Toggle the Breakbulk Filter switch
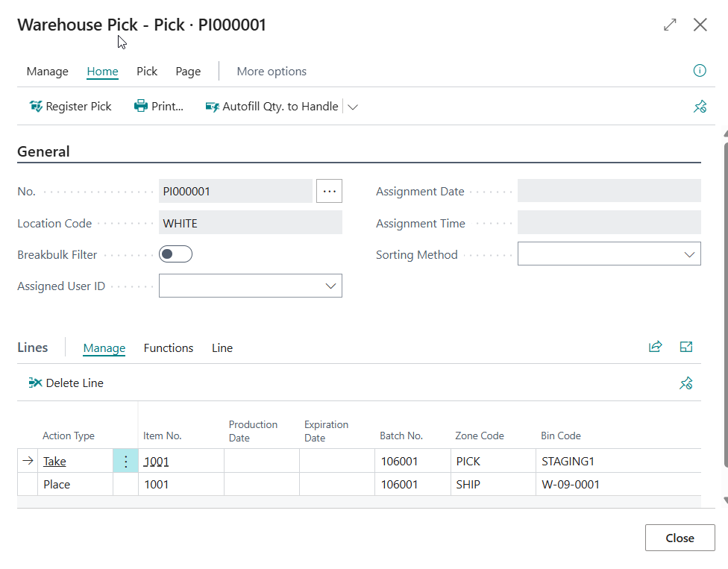The image size is (728, 569). 175,254
